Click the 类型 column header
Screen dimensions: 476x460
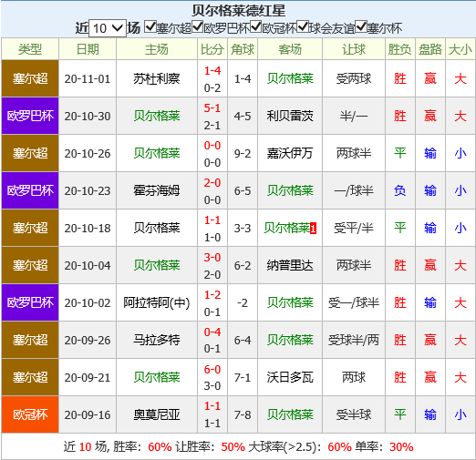point(30,49)
